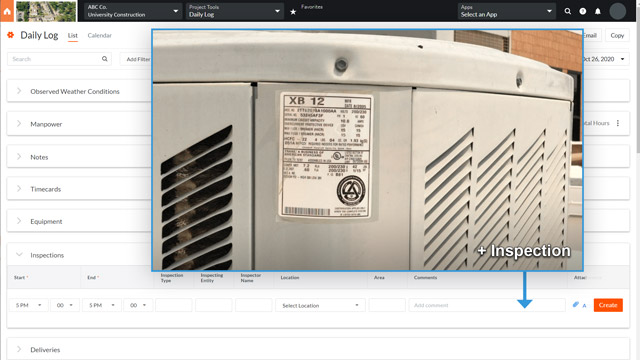Viewport: 640px width, 360px height.
Task: Open the notifications bell icon
Action: click(598, 11)
